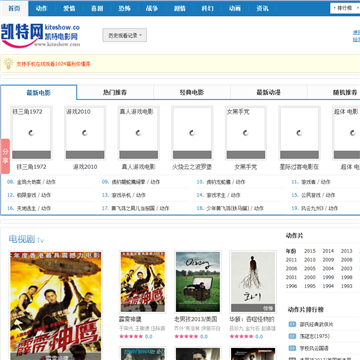Click the third ranking badge in 动作片排行榜
This screenshot has width=360, height=360.
[x=292, y=348]
